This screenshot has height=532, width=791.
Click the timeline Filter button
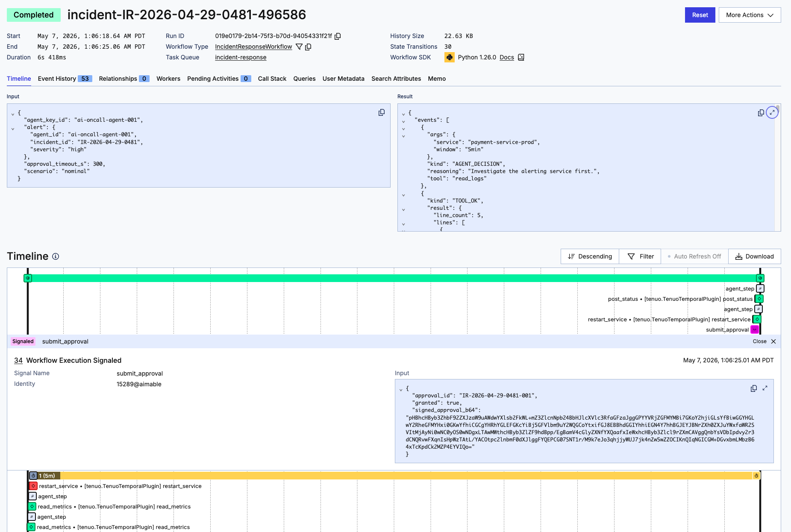tap(640, 256)
